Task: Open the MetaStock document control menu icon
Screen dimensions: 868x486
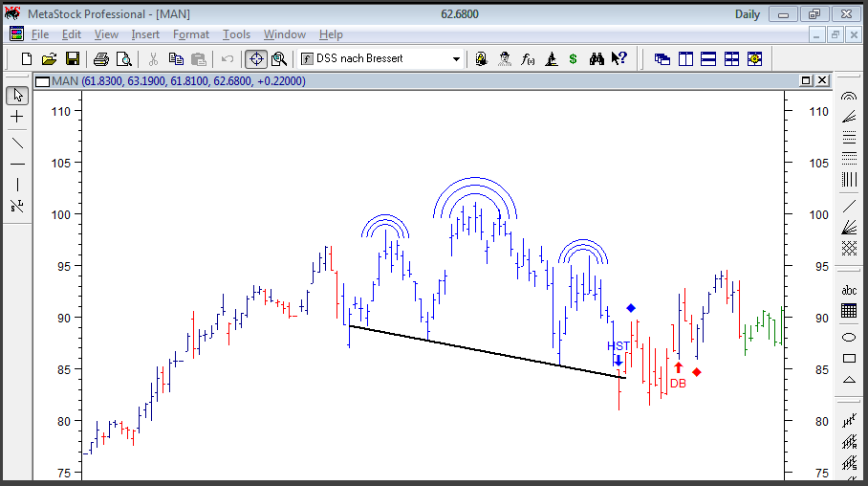Action: (x=16, y=34)
